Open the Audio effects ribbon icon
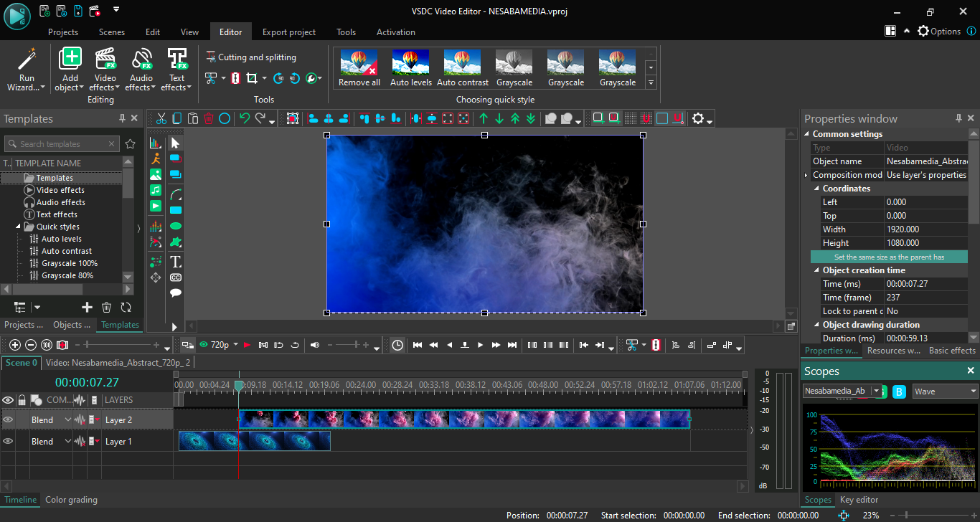Image resolution: width=980 pixels, height=522 pixels. click(141, 59)
